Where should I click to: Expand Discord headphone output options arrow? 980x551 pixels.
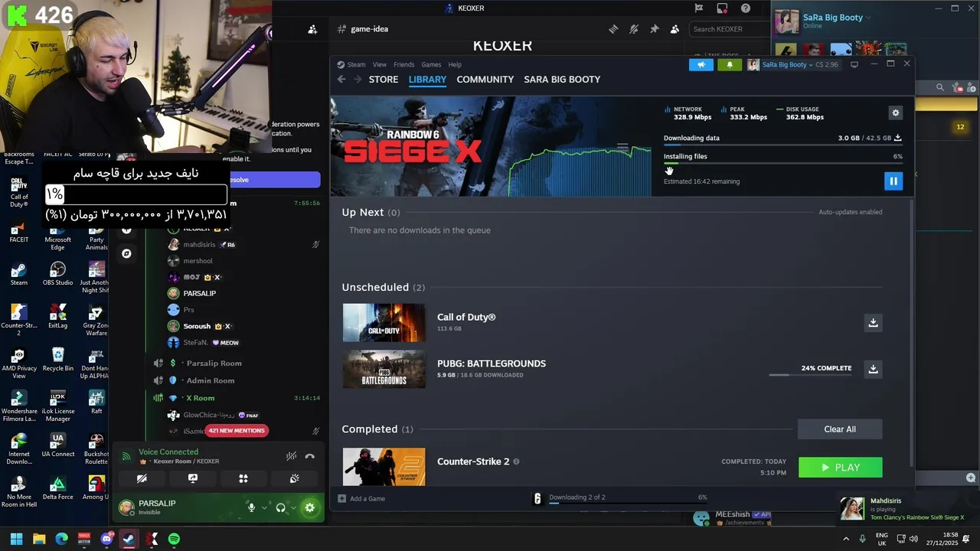point(295,507)
